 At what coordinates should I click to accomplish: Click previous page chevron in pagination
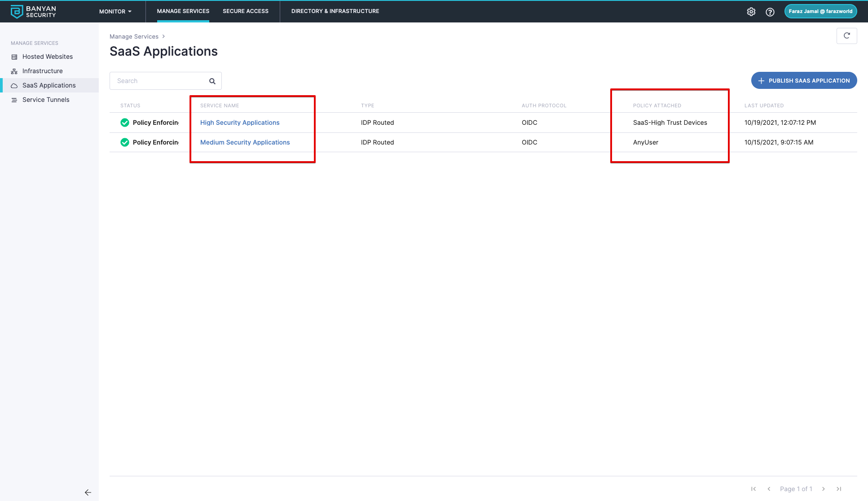pos(769,489)
